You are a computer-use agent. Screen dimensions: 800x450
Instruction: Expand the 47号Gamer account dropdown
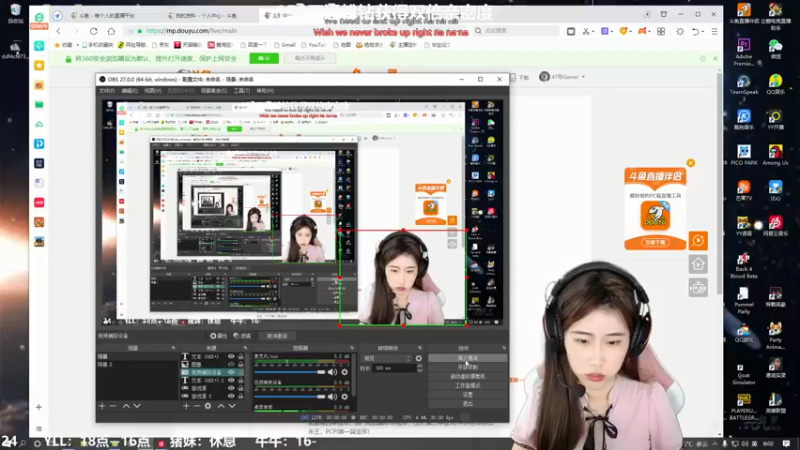click(x=583, y=77)
